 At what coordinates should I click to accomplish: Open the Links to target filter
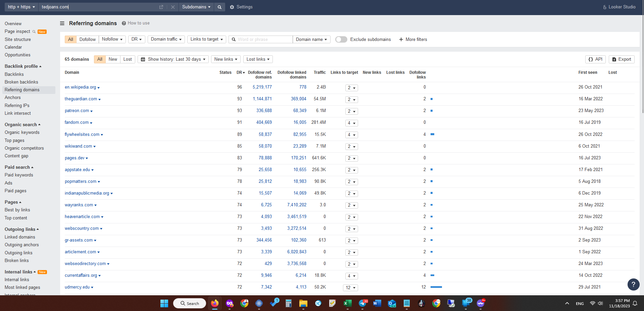pos(206,40)
